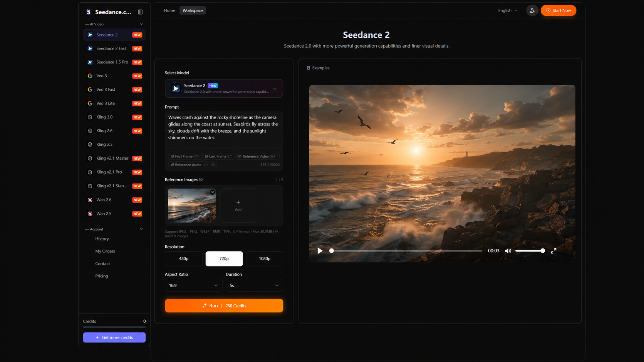Select Veo 3 Lite model

pyautogui.click(x=114, y=103)
